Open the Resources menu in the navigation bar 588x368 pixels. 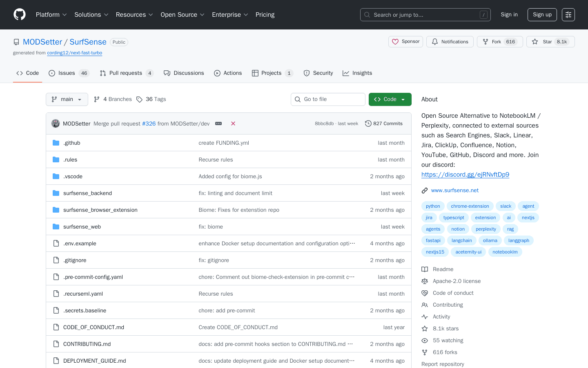[134, 14]
